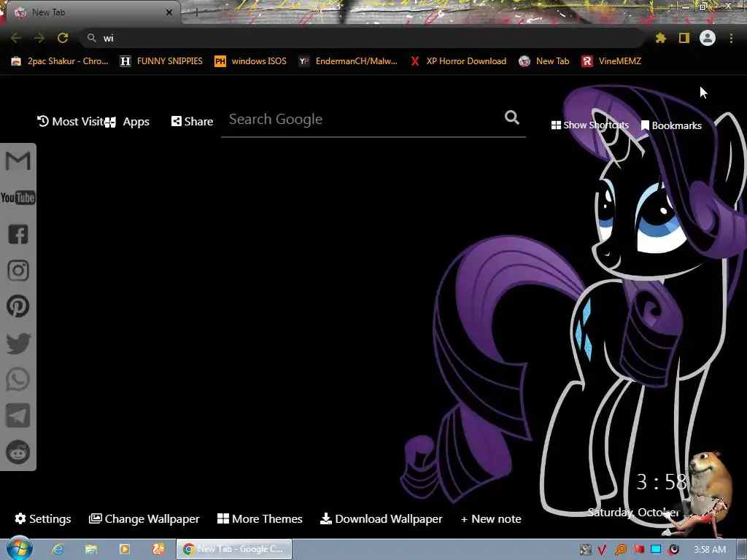
Task: Open Windows Explorer folder on taskbar
Action: pos(91,549)
